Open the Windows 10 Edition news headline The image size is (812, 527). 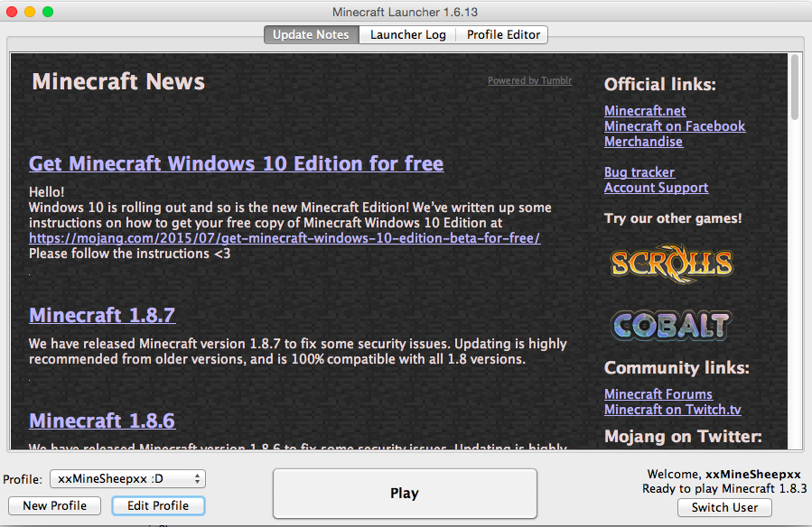236,163
